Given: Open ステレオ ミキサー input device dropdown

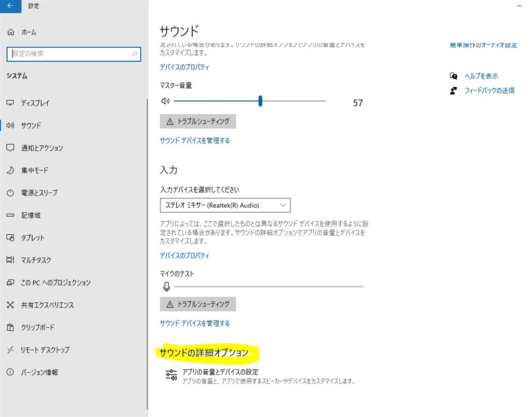Looking at the screenshot, I should pyautogui.click(x=225, y=205).
